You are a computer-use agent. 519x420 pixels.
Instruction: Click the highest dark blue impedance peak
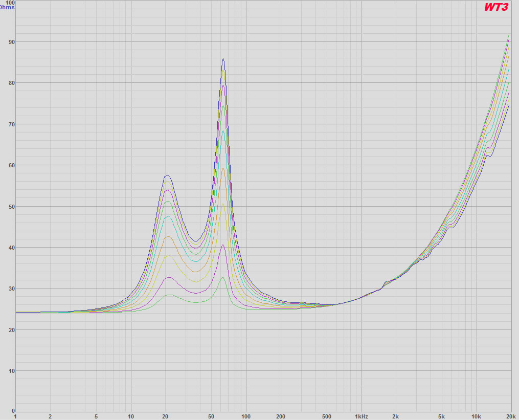pos(223,59)
